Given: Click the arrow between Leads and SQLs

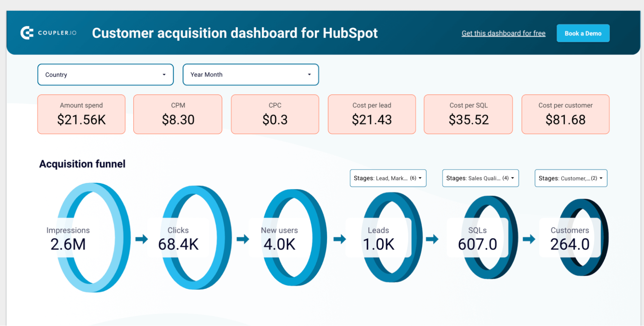Looking at the screenshot, I should pyautogui.click(x=432, y=239).
